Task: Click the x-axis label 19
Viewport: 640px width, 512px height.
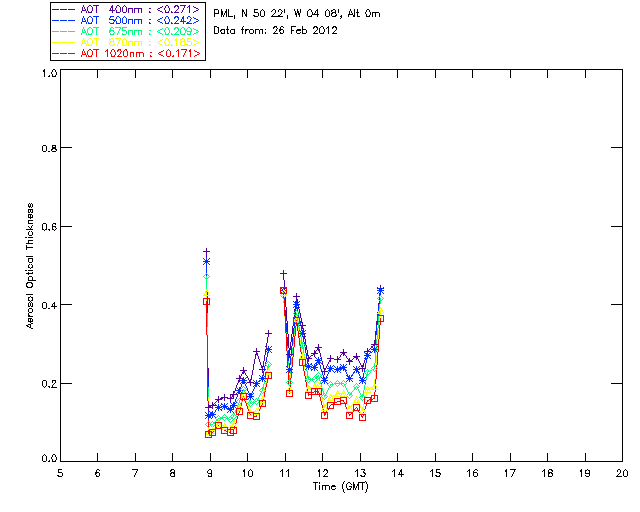Action: 585,473
